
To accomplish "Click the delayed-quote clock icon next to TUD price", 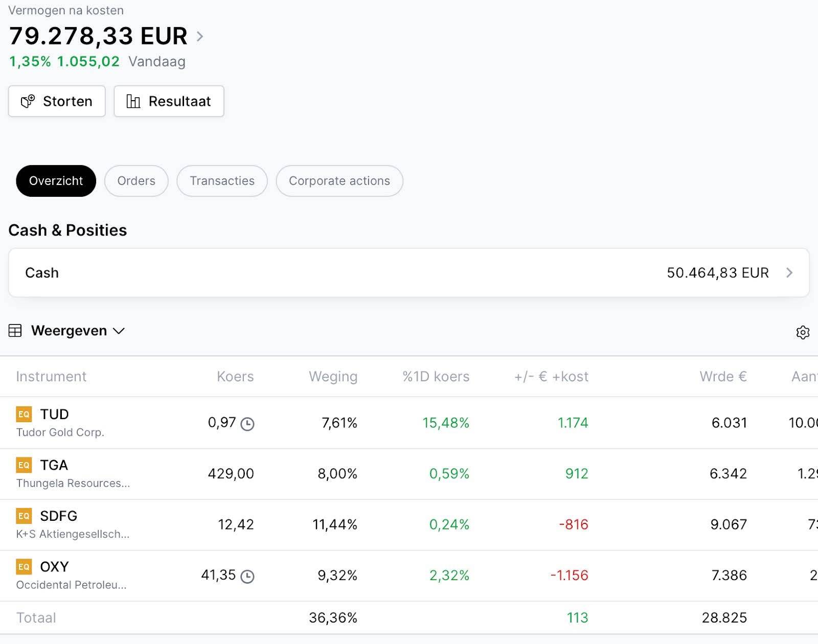I will [247, 424].
